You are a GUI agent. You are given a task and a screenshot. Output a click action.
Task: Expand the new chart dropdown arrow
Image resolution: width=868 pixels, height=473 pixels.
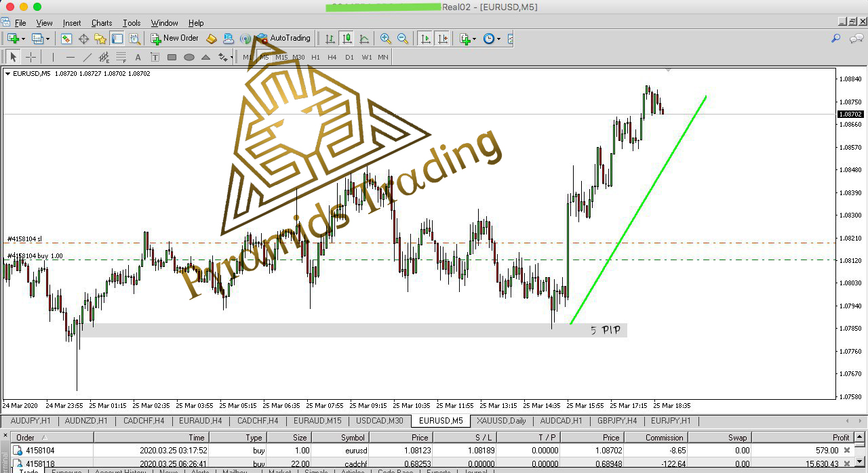(24, 39)
